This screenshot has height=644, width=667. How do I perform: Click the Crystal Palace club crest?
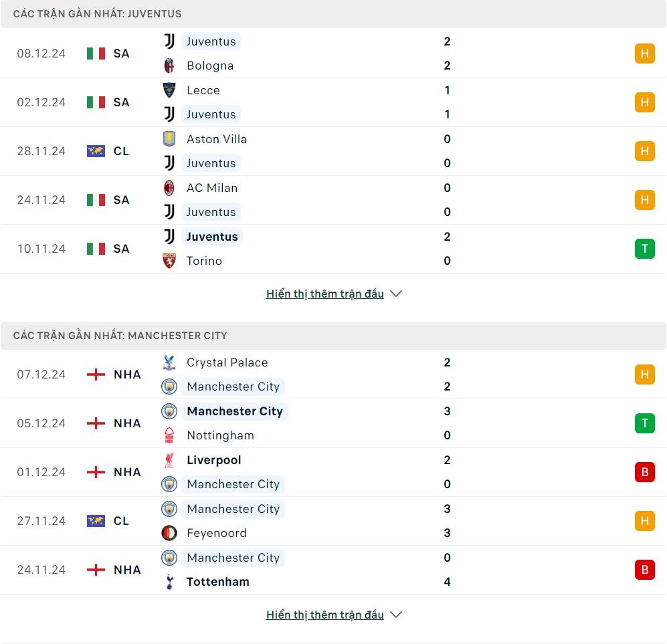[x=169, y=362]
